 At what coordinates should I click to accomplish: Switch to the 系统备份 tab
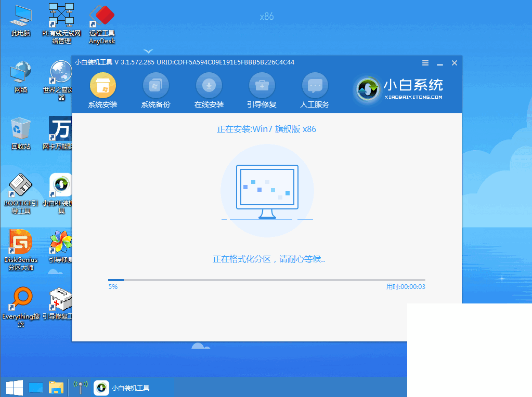click(x=155, y=90)
